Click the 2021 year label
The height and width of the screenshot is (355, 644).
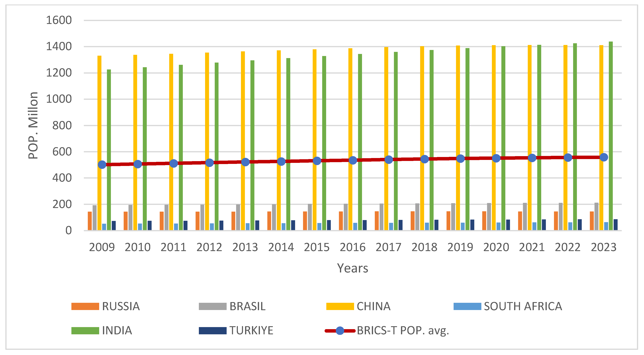coord(532,247)
